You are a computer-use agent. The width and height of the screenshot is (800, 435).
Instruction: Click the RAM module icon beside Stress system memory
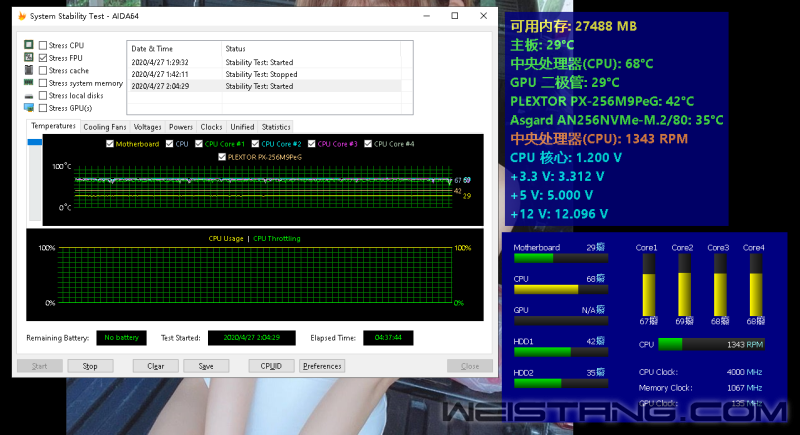(x=28, y=83)
